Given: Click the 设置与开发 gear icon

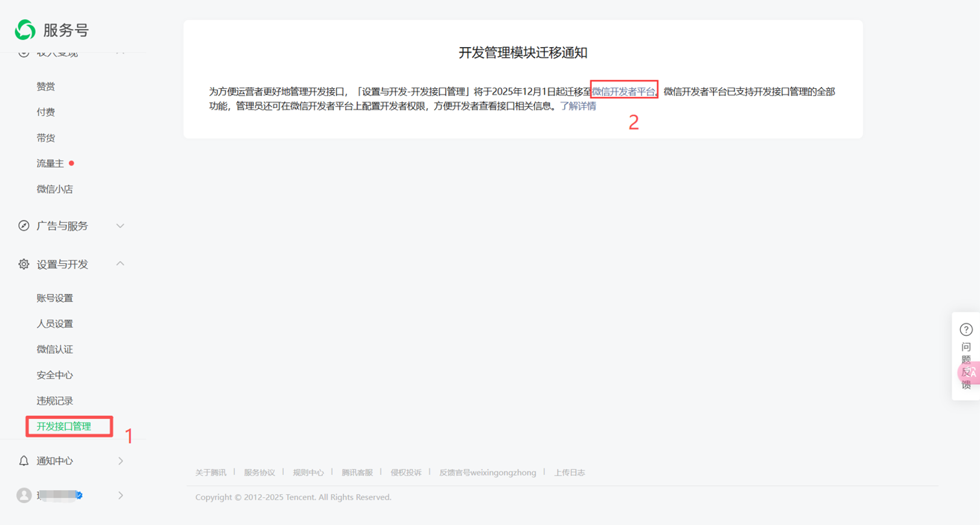Looking at the screenshot, I should click(24, 264).
